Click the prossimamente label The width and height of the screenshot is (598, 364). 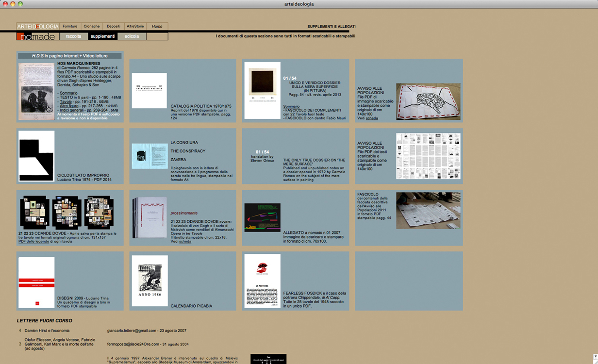184,213
